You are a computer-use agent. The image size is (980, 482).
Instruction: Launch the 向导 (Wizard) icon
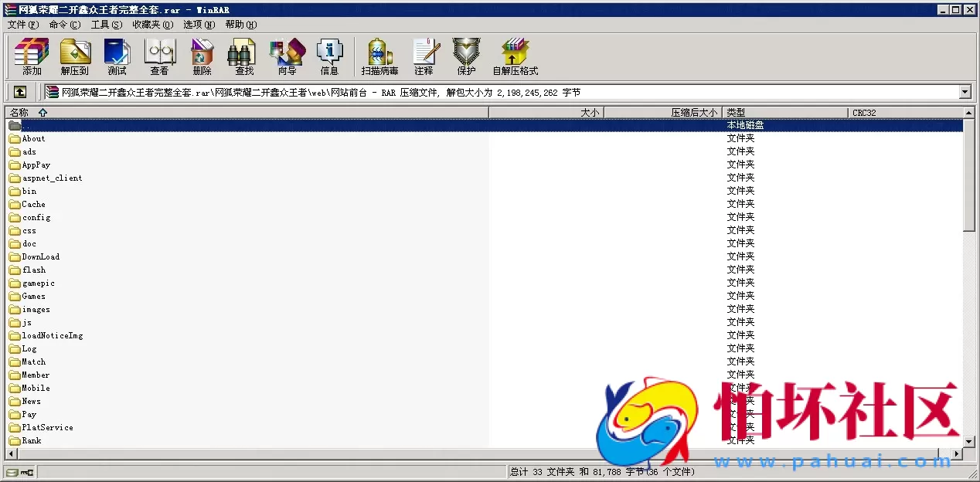click(287, 56)
